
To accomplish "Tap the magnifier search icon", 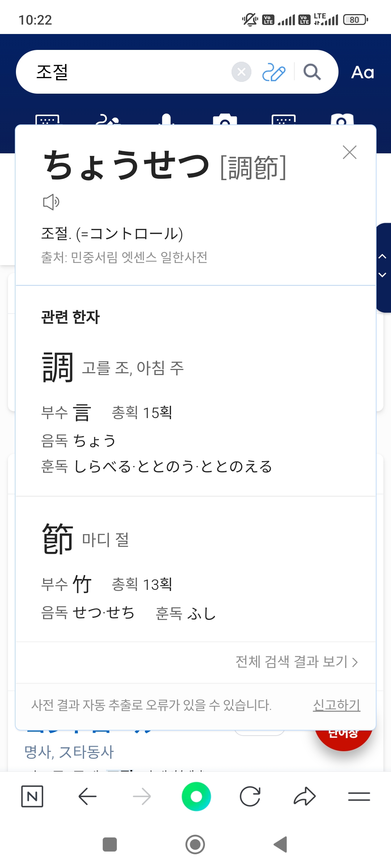I will [312, 72].
